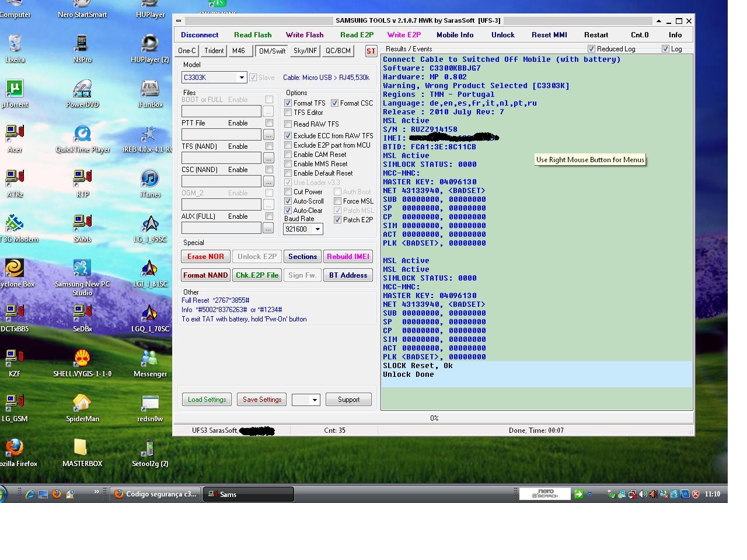Switch to the Firefox taskbar window
Viewport: 747px width, 560px height.
coord(155,494)
